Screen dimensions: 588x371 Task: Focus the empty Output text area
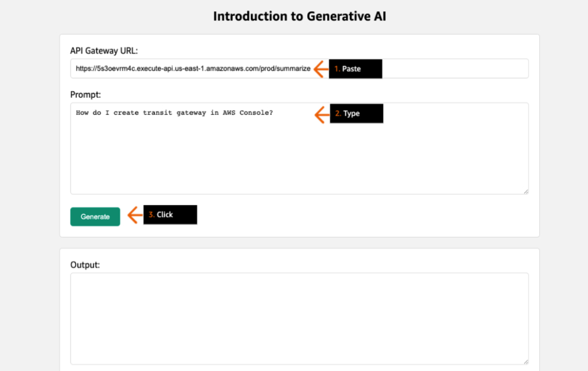[299, 318]
